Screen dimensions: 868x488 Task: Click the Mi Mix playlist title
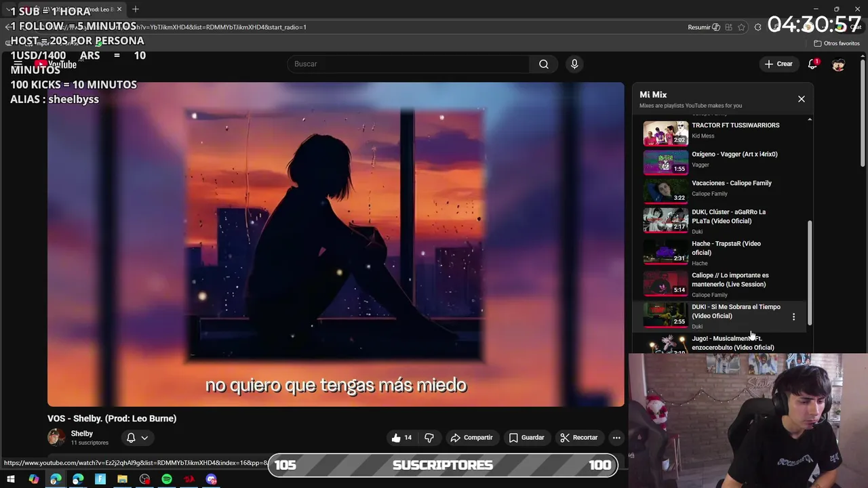[653, 95]
